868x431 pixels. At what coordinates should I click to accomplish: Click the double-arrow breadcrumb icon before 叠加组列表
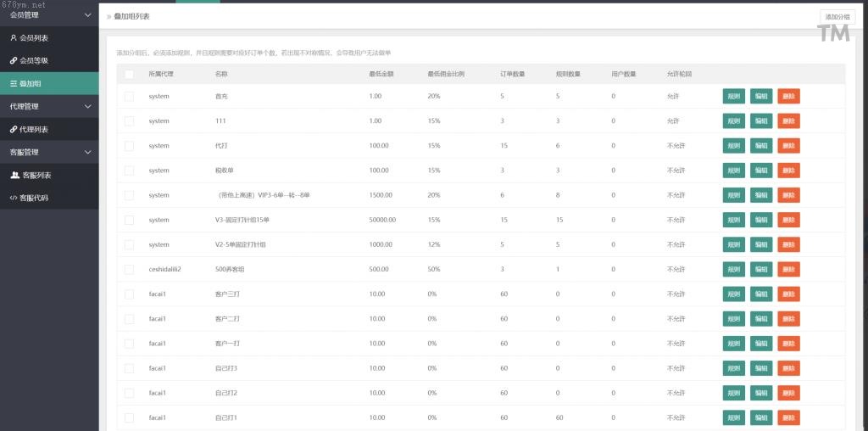pyautogui.click(x=108, y=17)
